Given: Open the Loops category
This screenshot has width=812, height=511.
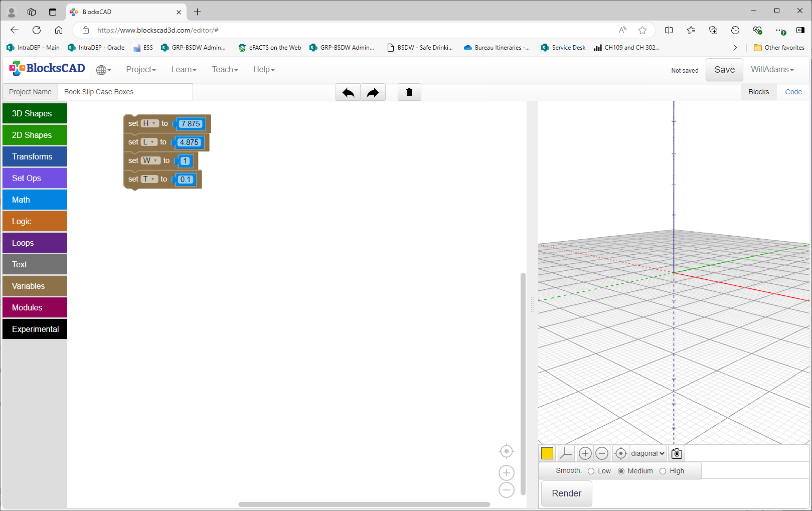Looking at the screenshot, I should point(35,243).
